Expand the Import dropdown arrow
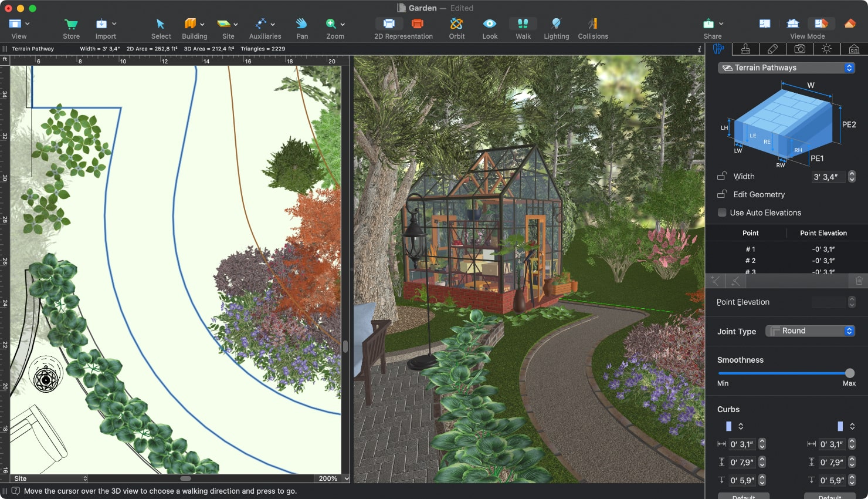The image size is (868, 499). (x=114, y=24)
